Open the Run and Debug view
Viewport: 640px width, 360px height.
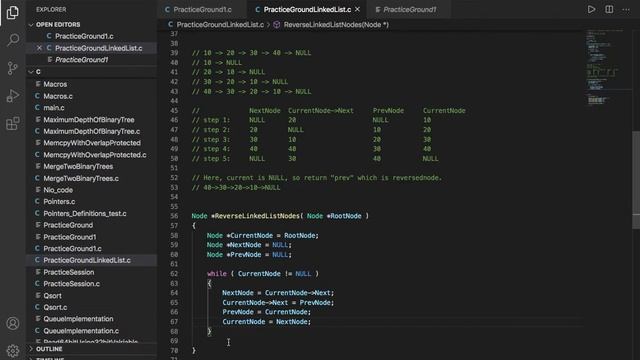(x=13, y=96)
